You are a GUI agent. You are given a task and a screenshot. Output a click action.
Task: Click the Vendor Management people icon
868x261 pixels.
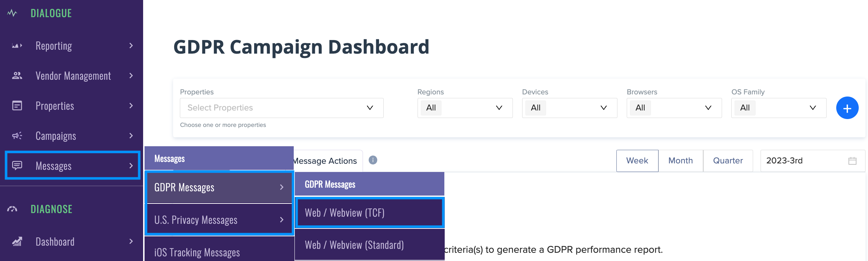coord(17,75)
